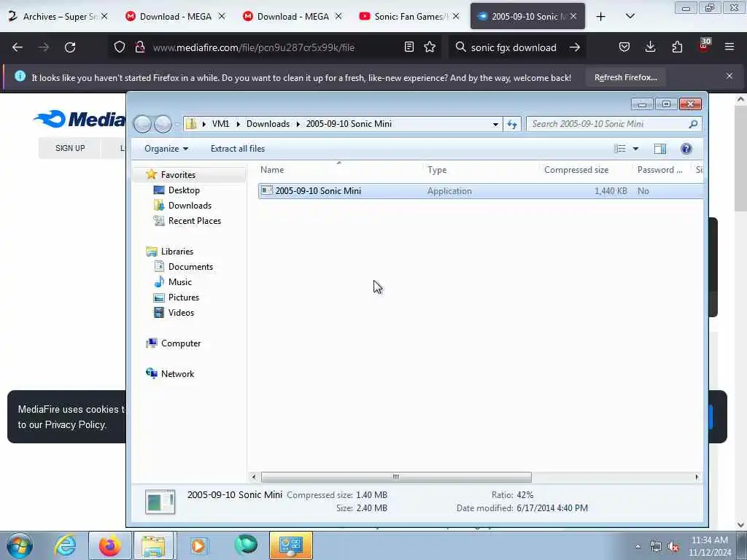This screenshot has height=560, width=747.
Task: Launch Internet Explorer from the taskbar
Action: point(65,545)
